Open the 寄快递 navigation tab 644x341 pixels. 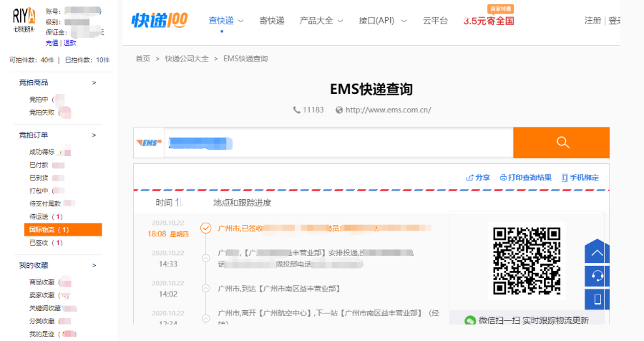[272, 21]
